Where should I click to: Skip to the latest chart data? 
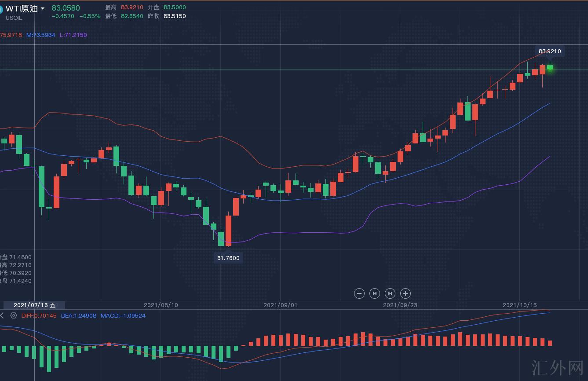pos(390,293)
